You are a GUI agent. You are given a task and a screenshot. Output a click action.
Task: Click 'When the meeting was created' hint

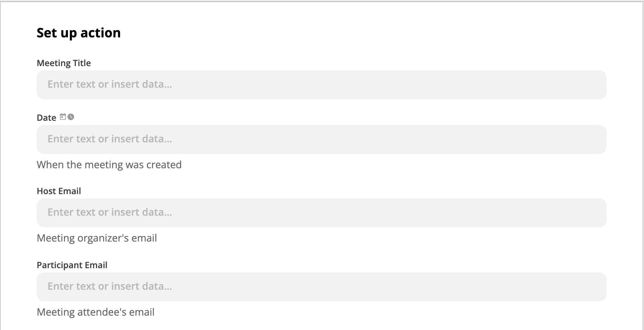point(109,165)
